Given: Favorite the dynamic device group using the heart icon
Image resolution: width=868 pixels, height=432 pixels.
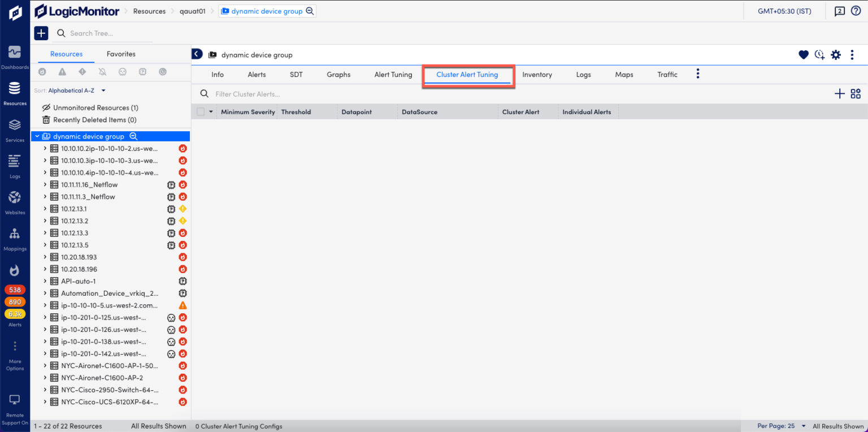Looking at the screenshot, I should 803,55.
